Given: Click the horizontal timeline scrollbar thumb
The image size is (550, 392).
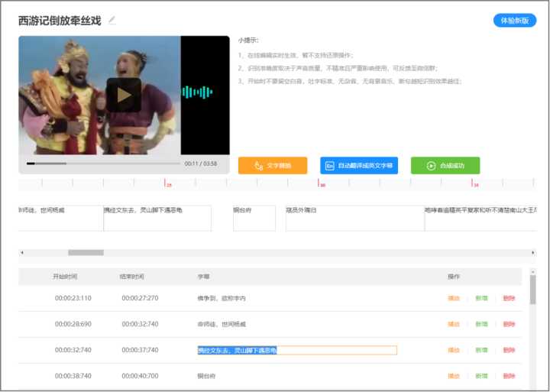Looking at the screenshot, I should 86,253.
